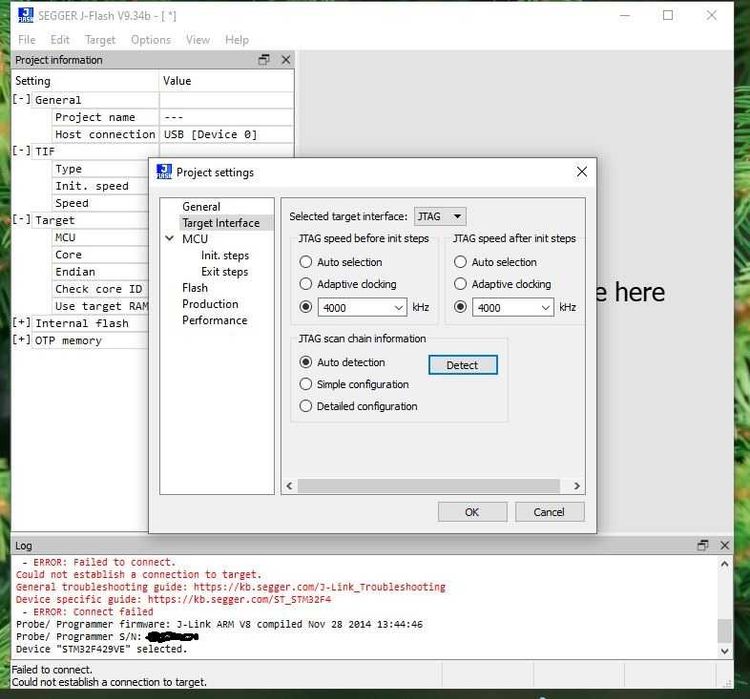The height and width of the screenshot is (699, 750).
Task: Choose Detailed configuration scan chain option
Action: (306, 406)
